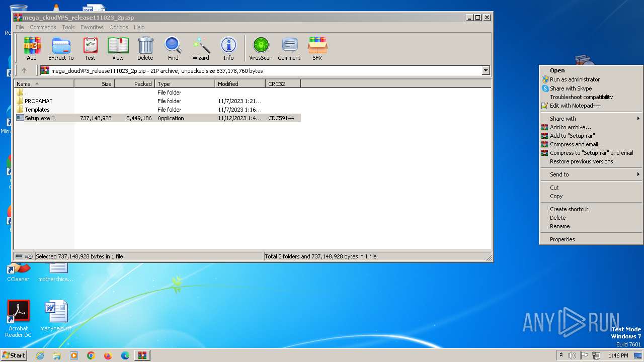Select the PROPAMAT folder row
The height and width of the screenshot is (362, 644).
click(157, 101)
